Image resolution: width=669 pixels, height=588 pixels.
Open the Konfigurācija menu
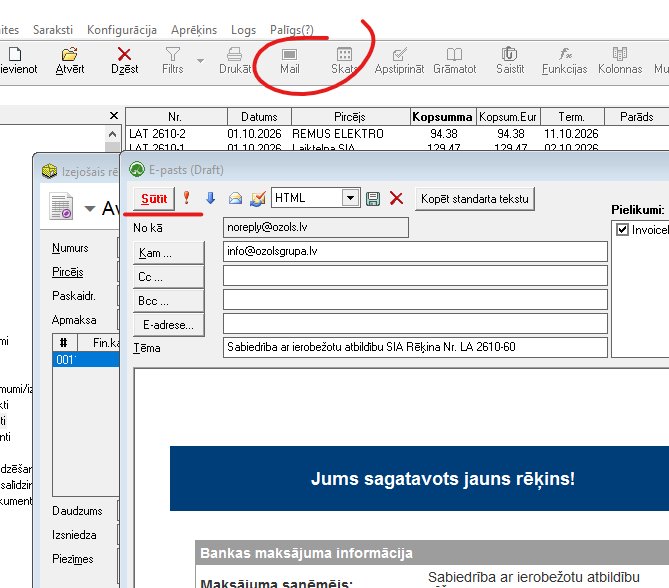tap(122, 30)
